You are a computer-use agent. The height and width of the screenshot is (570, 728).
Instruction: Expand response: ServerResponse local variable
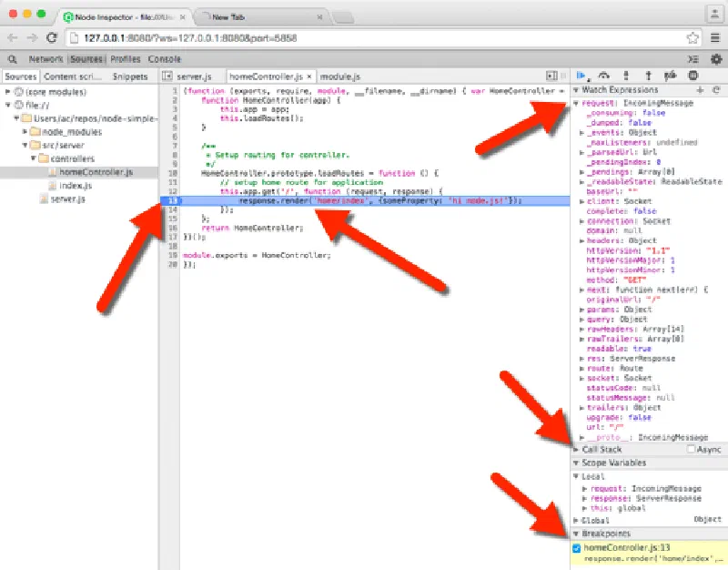click(x=585, y=498)
